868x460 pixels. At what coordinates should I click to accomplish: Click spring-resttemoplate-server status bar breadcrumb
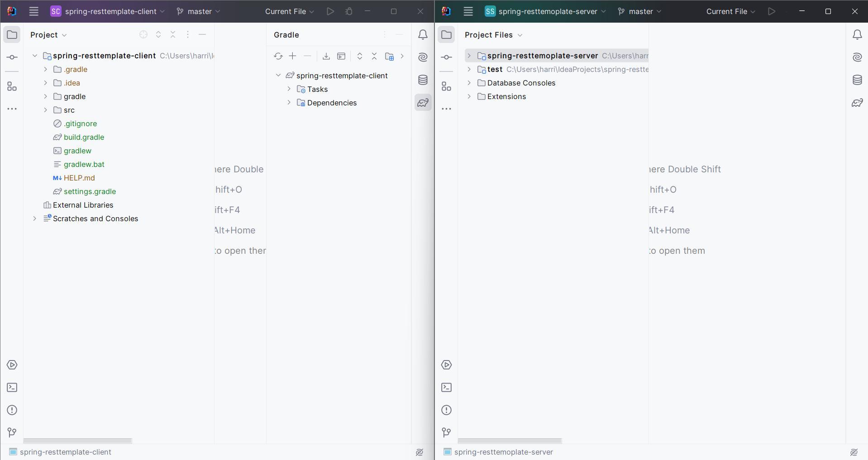498,452
